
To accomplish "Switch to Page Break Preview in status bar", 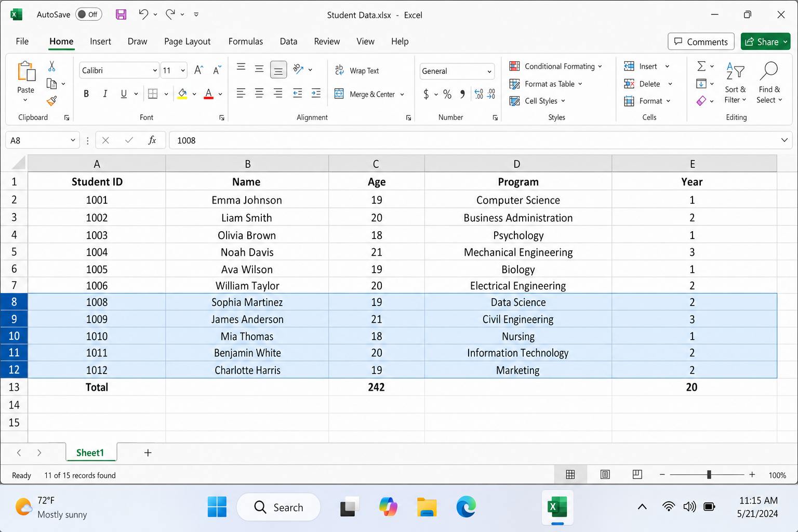I will point(637,474).
